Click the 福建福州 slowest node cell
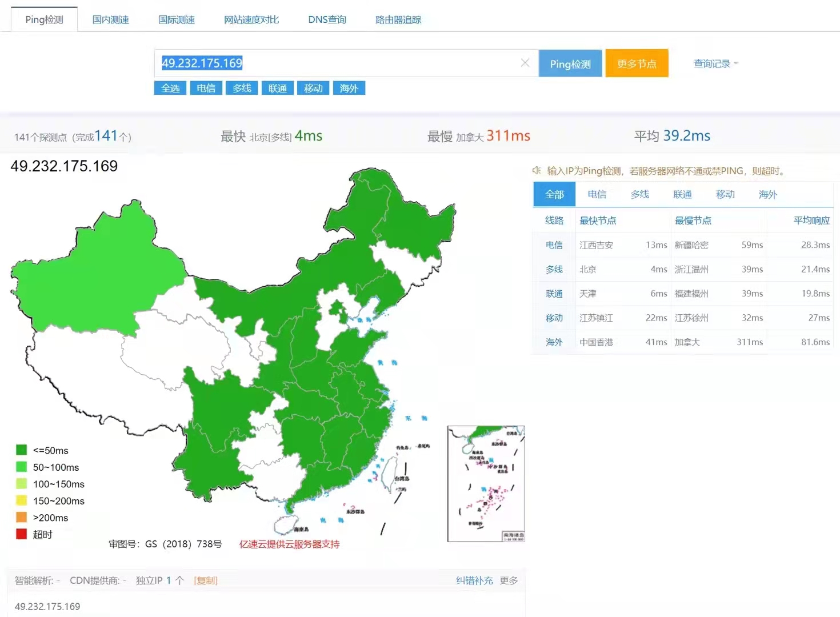Image resolution: width=840 pixels, height=617 pixels. pyautogui.click(x=691, y=294)
